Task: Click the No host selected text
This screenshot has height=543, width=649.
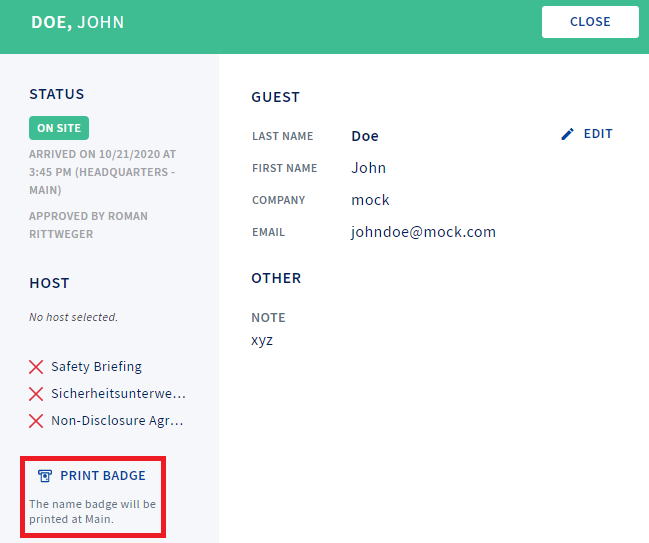Action: pos(73,317)
